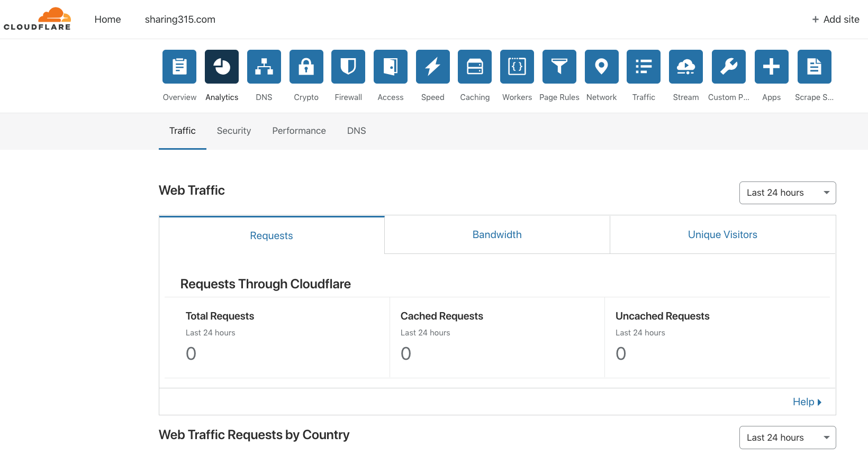Open the Traffic list icon
Viewport: 868px width, 455px height.
click(644, 67)
